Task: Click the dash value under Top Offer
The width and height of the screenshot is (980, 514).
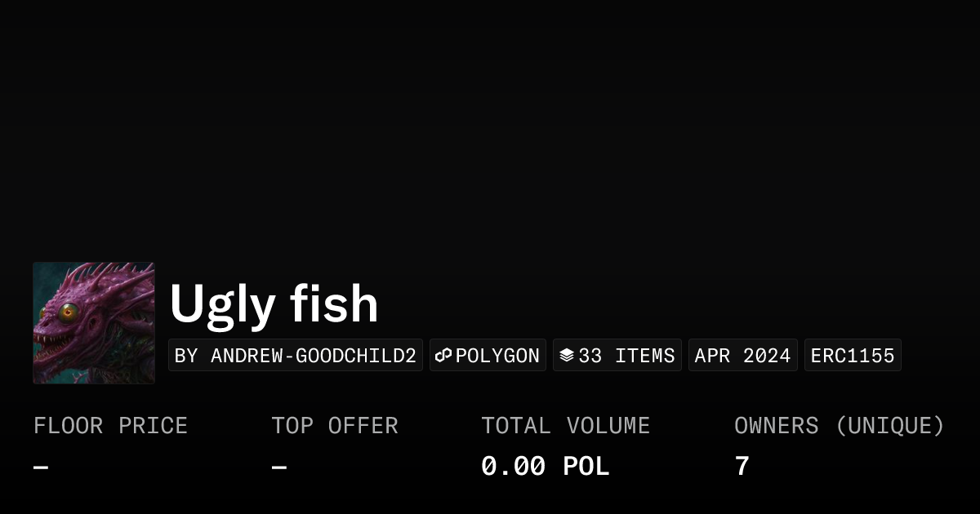Action: click(x=279, y=467)
